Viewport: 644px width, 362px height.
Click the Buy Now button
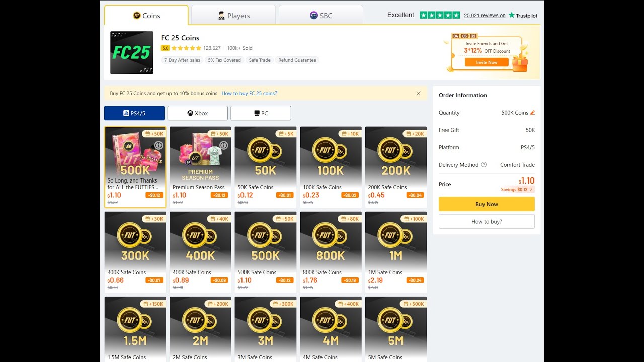tap(487, 204)
